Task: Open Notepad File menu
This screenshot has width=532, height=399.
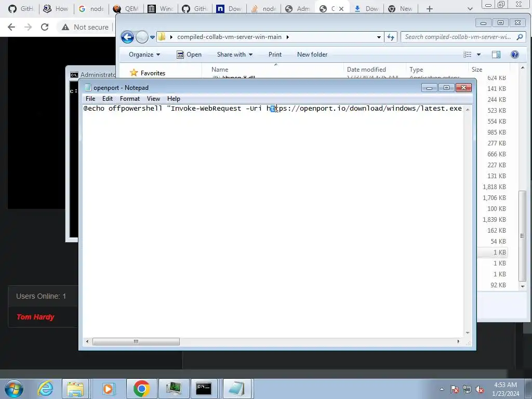Action: click(90, 99)
